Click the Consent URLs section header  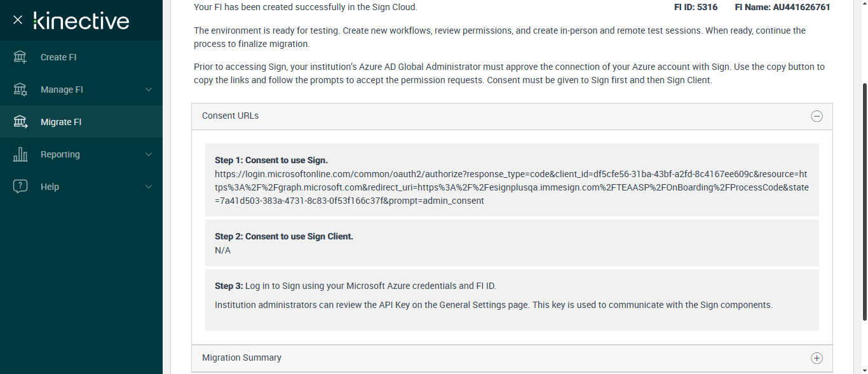tap(231, 116)
